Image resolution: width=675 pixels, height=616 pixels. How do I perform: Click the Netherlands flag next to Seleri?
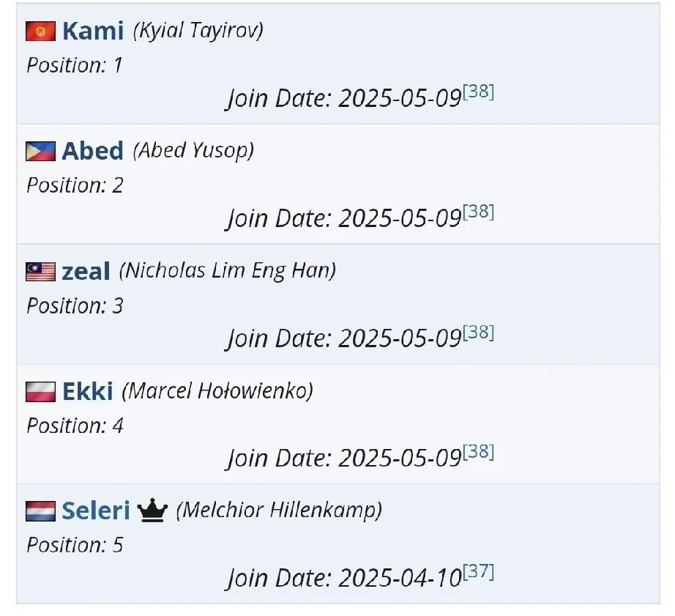coord(40,511)
